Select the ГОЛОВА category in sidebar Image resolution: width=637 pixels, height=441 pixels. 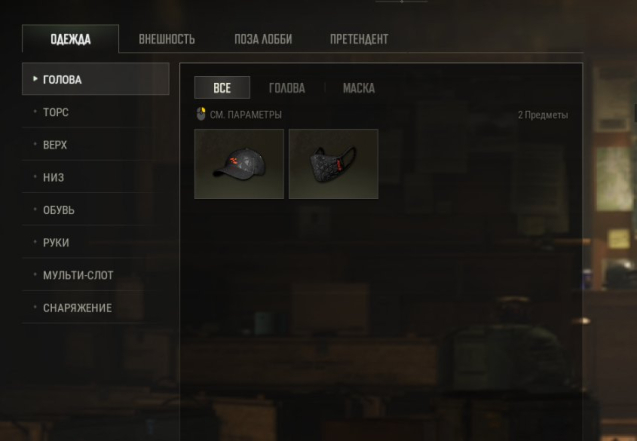[95, 79]
